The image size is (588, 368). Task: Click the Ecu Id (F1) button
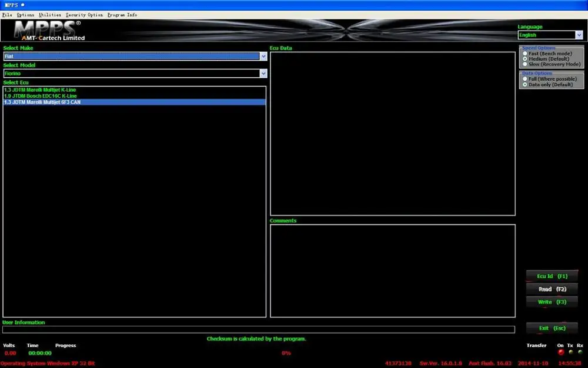point(552,276)
